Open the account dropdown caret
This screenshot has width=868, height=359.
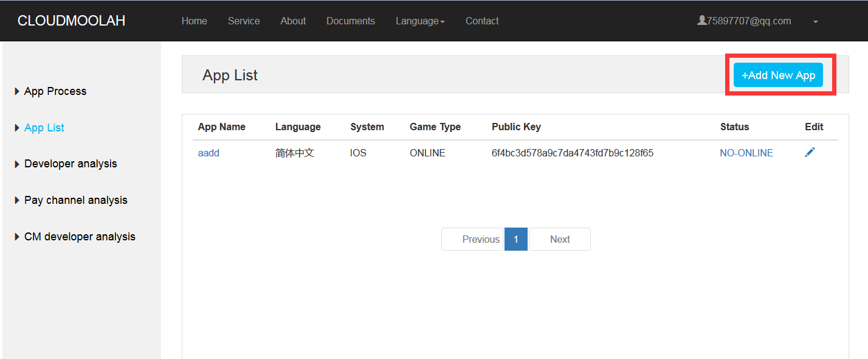point(815,21)
